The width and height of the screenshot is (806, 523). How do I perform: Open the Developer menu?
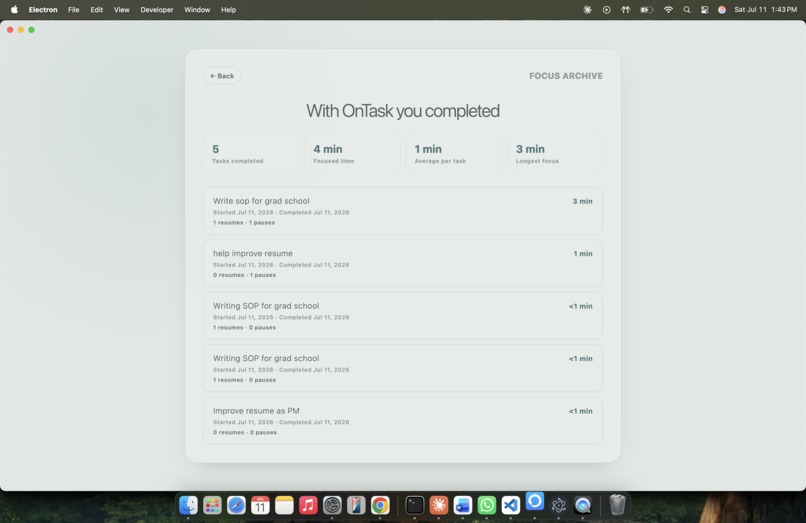157,9
